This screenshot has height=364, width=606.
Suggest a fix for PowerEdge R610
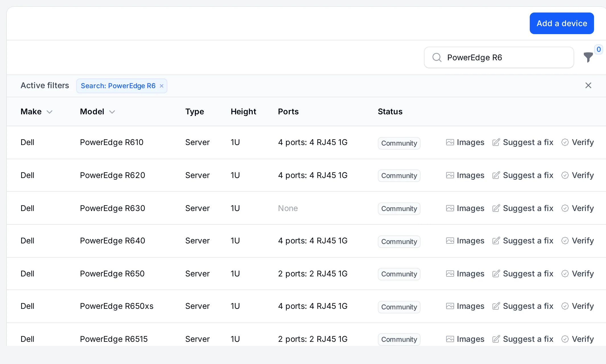tap(523, 142)
